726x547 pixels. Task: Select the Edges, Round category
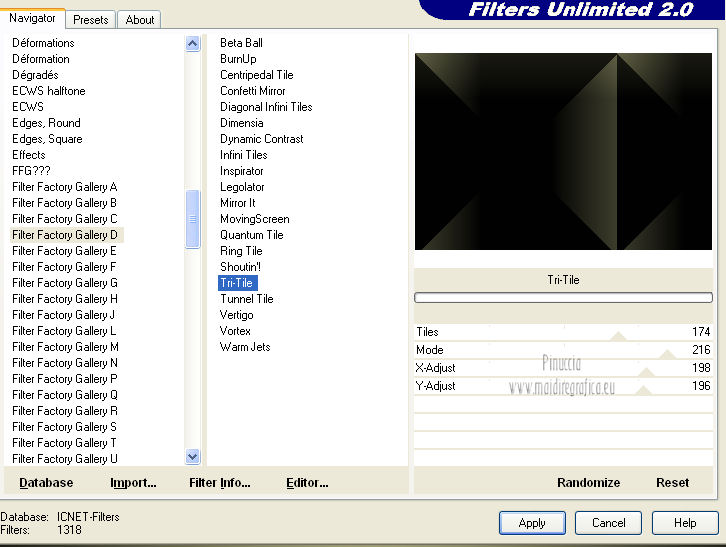pyautogui.click(x=46, y=123)
